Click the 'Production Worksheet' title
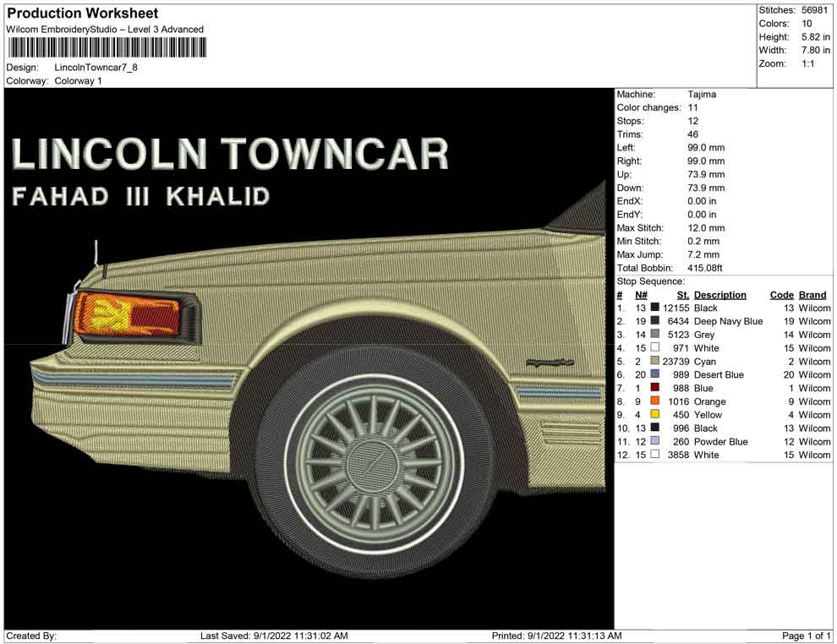 [x=83, y=14]
